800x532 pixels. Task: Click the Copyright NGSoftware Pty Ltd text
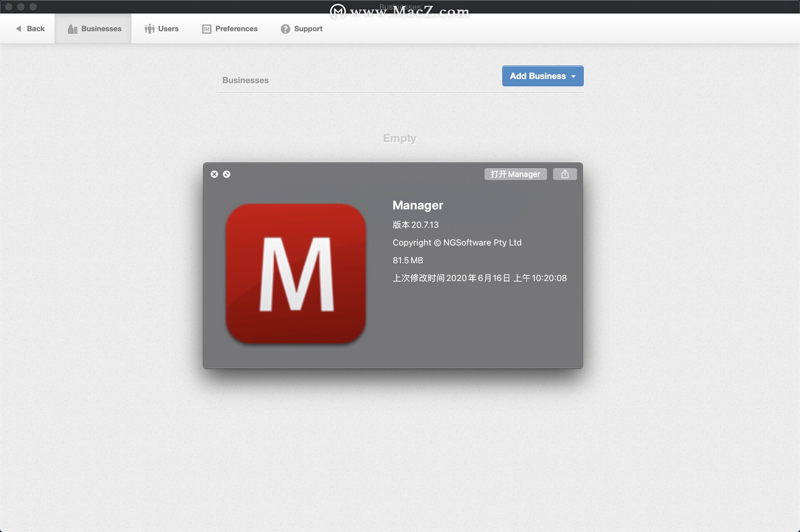(x=457, y=242)
